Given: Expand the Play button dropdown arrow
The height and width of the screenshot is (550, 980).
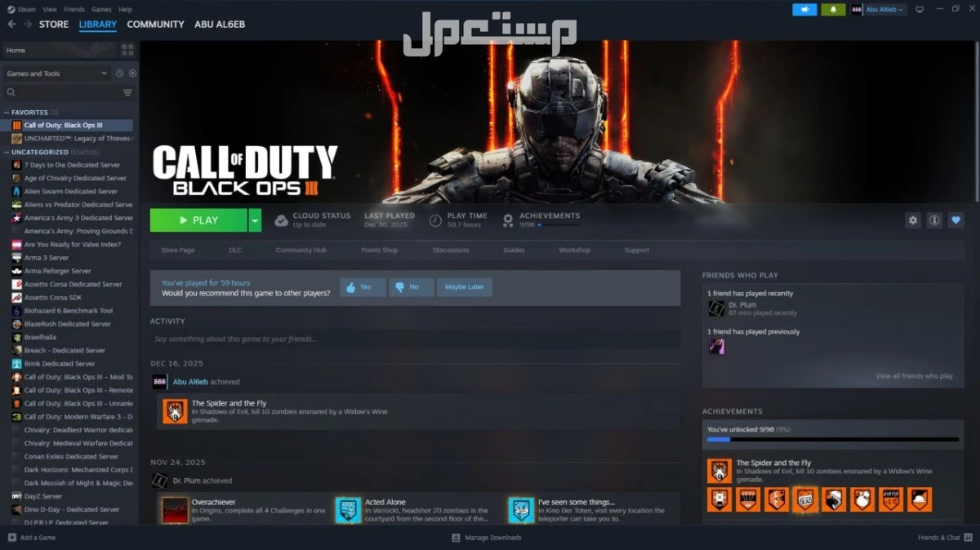Looking at the screenshot, I should 255,220.
